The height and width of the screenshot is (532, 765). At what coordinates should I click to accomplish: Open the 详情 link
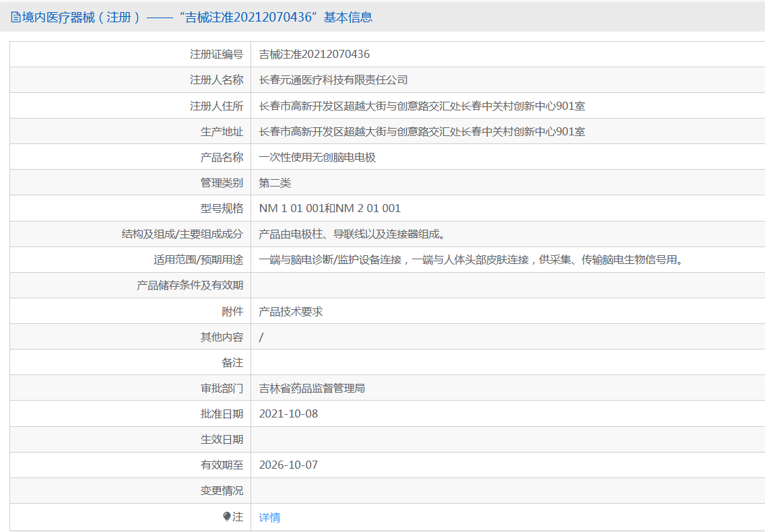click(270, 517)
